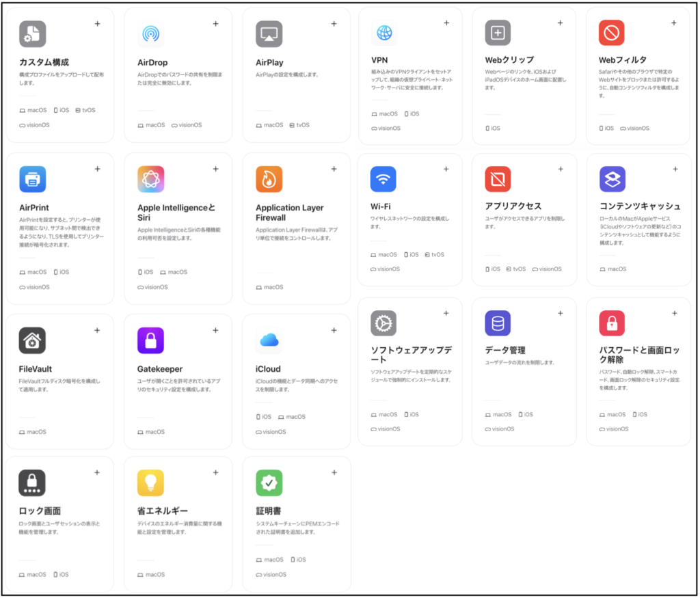
Task: Add the AirPlay configuration with plus
Action: (x=334, y=24)
